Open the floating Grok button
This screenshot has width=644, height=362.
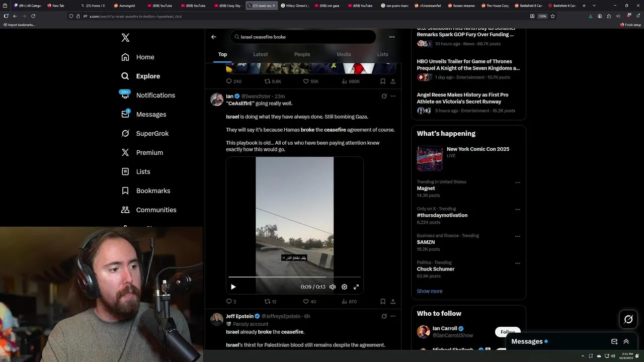628,319
